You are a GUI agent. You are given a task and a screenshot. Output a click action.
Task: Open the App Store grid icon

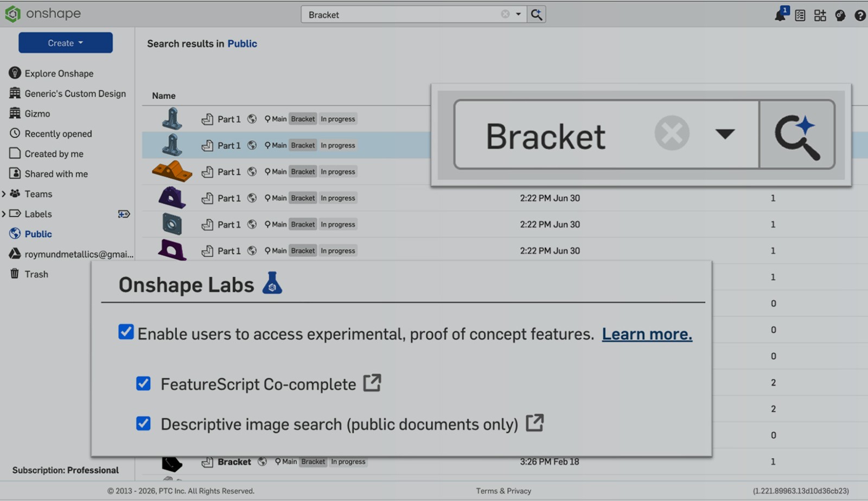point(820,15)
